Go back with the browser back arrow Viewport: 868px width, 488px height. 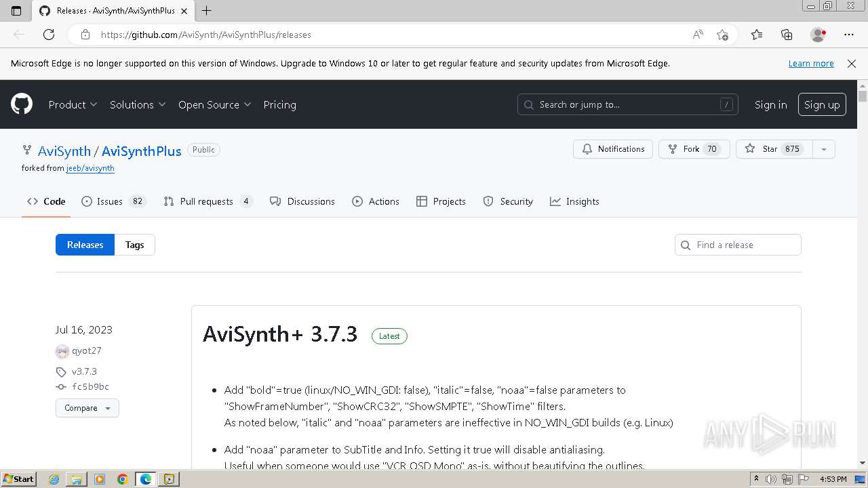click(x=19, y=35)
